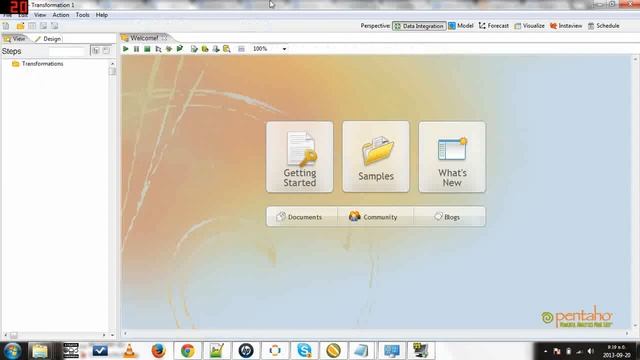Create a new file from the main toolbar
The image size is (640, 360).
point(6,26)
